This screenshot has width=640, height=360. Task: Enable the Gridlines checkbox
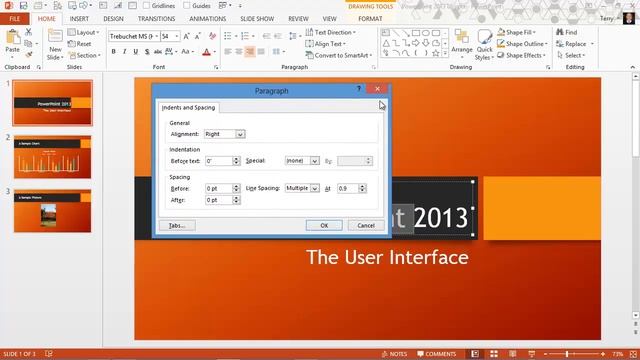click(x=147, y=5)
